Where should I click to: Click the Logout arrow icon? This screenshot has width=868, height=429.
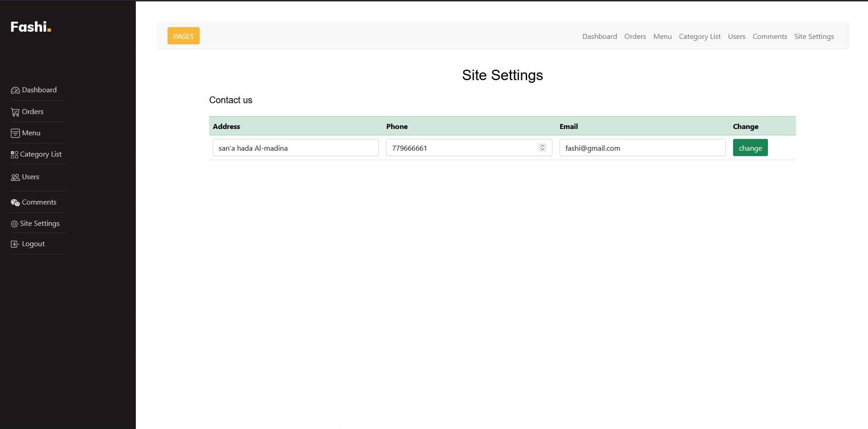coord(15,244)
